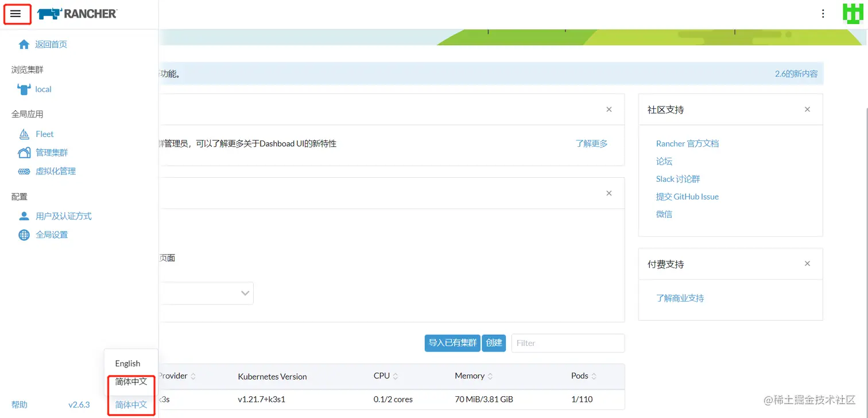
Task: Toggle the hamburger navigation menu
Action: [15, 14]
